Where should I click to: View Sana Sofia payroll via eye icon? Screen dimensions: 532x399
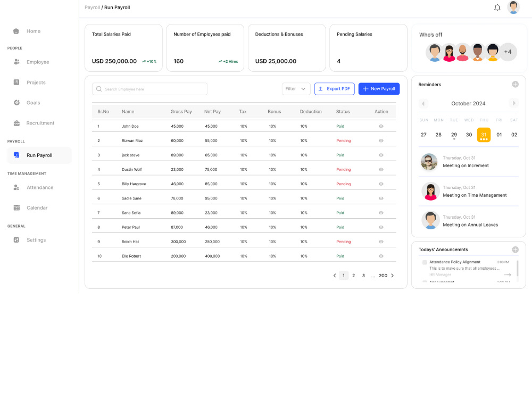click(x=381, y=213)
